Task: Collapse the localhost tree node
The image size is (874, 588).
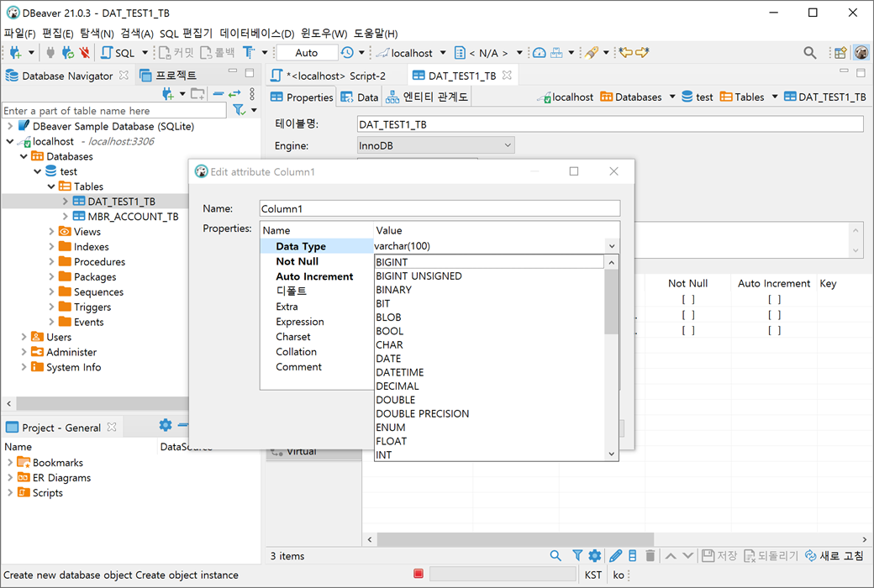Action: click(10, 142)
